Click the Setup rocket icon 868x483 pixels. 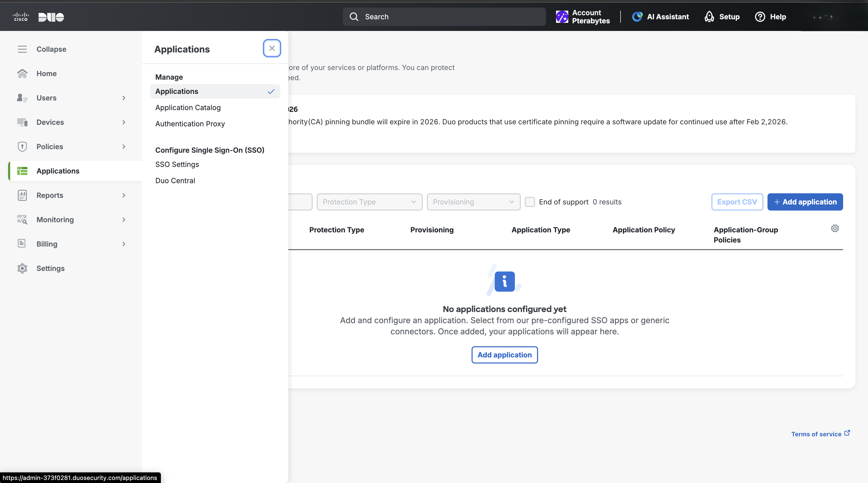(709, 17)
